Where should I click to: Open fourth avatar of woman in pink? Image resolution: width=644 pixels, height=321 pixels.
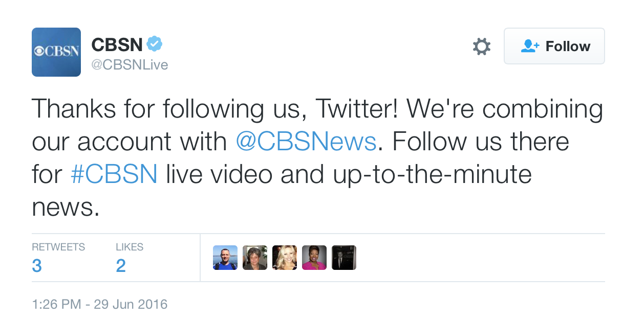click(314, 258)
